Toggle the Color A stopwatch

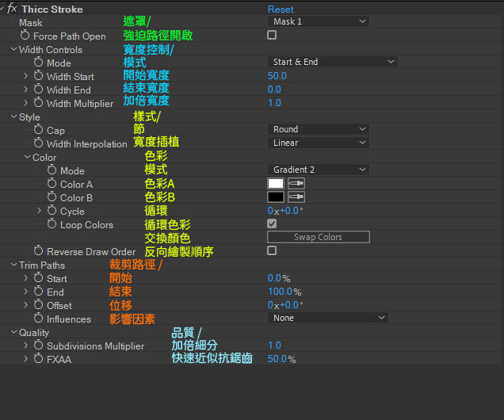52,184
